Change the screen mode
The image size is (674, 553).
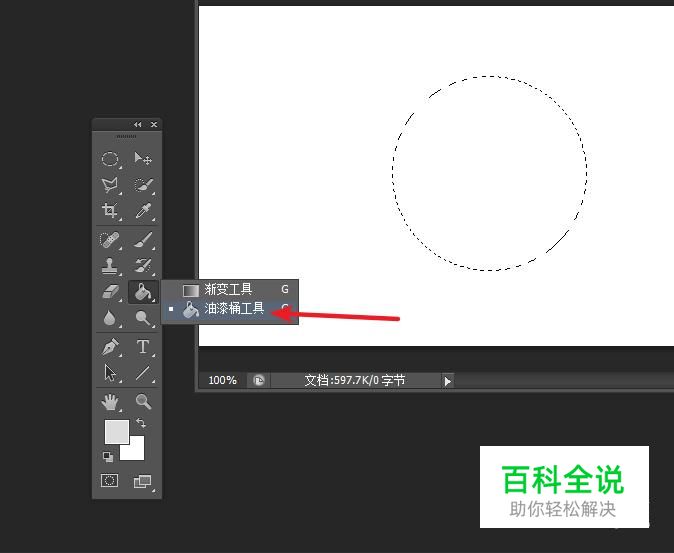point(143,482)
